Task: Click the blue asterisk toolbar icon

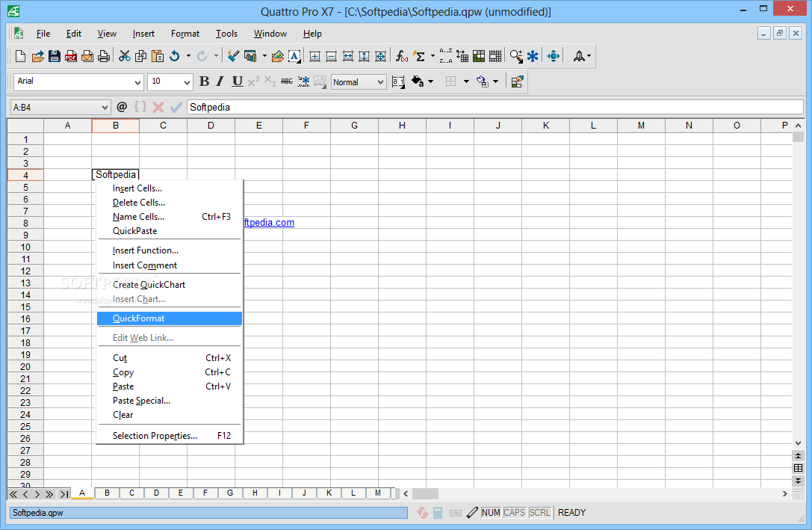Action: click(533, 56)
